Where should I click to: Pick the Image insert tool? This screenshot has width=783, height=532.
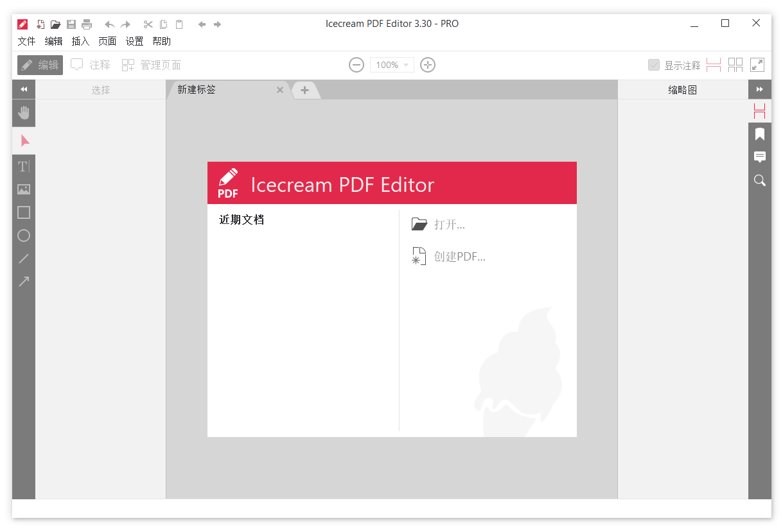[x=24, y=189]
